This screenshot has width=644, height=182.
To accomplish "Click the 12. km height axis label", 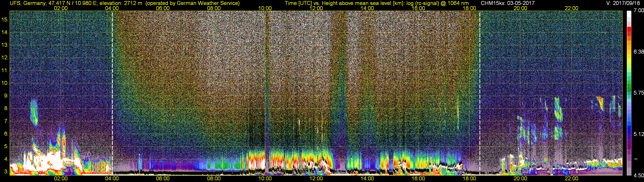I will 5,58.
